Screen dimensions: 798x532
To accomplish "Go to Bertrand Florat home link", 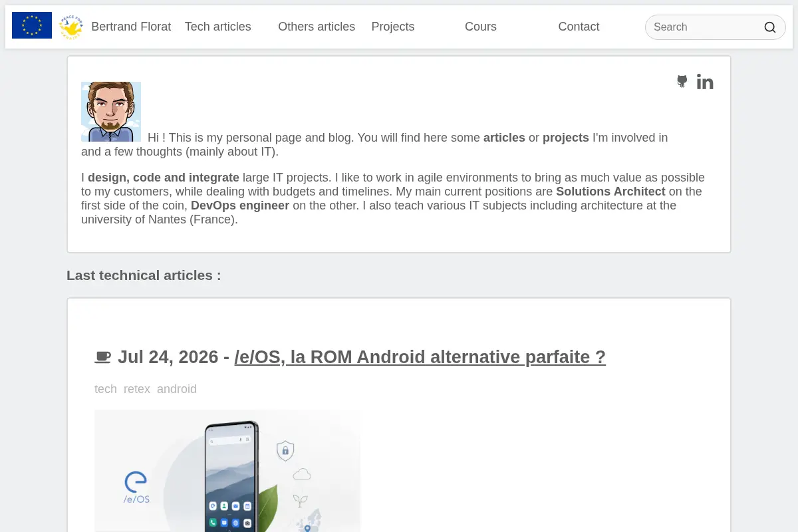I will pos(131,27).
